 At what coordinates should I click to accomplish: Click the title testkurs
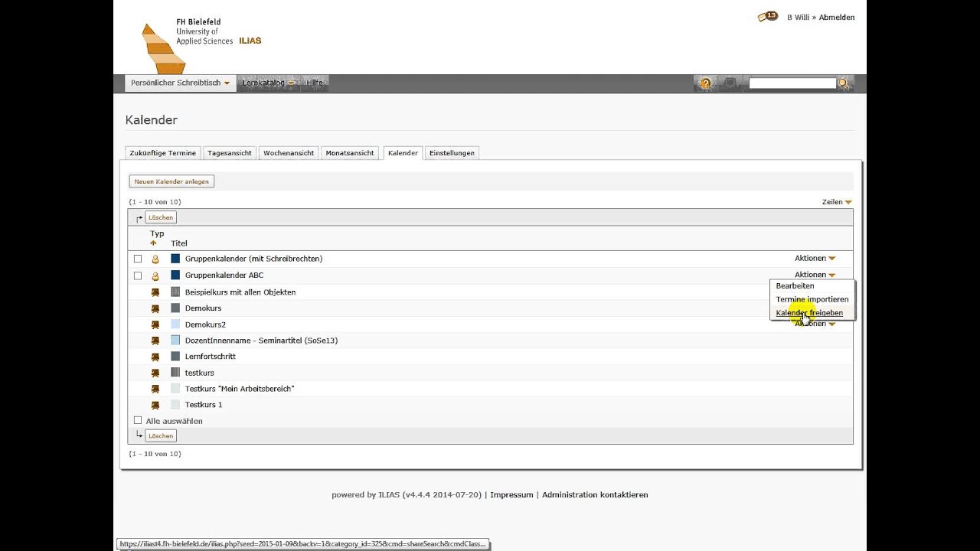[200, 373]
